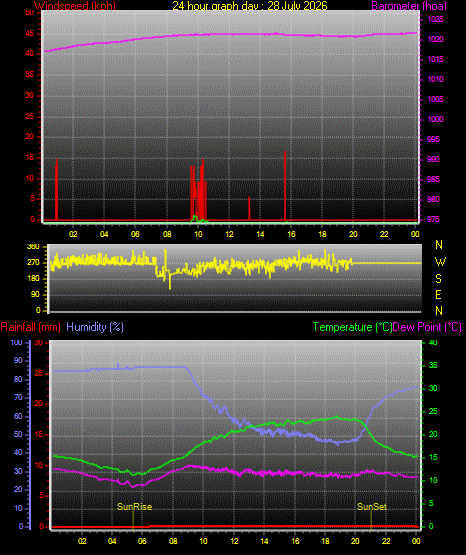Click the 12 hour tick on top graph
466x555 pixels.
229,234
